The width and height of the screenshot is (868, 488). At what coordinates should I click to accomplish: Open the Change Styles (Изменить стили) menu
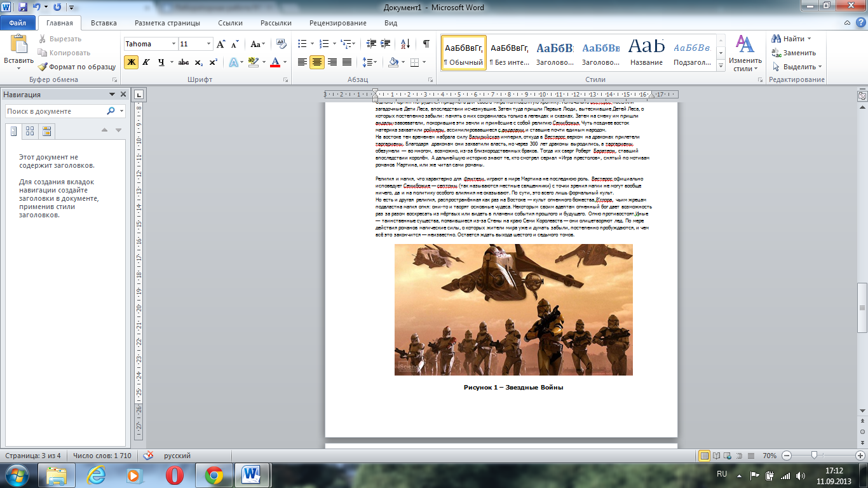[745, 54]
